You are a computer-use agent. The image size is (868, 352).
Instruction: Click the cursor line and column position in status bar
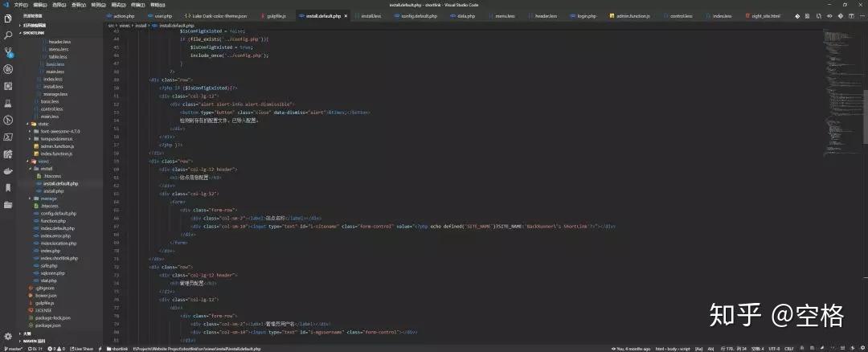click(734, 349)
